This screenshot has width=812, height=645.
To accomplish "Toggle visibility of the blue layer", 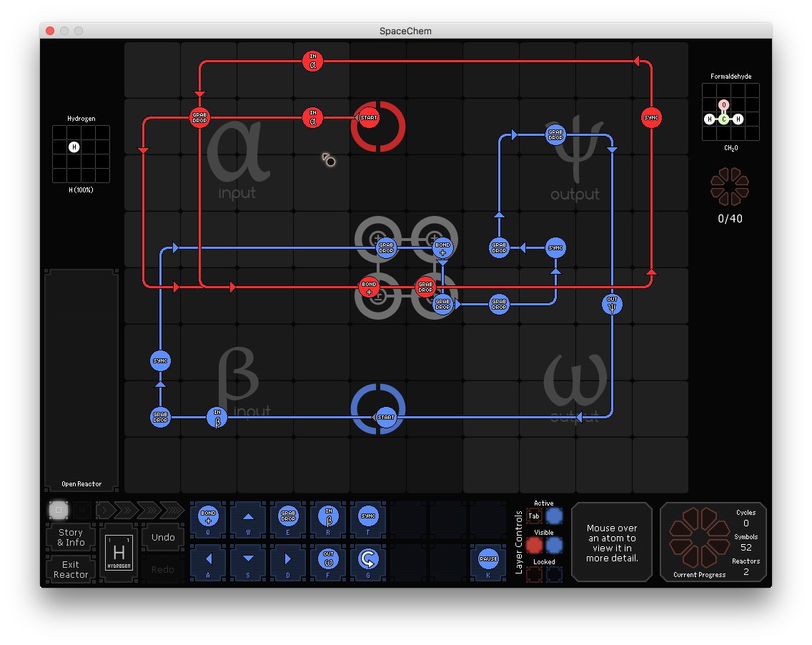I will [553, 545].
